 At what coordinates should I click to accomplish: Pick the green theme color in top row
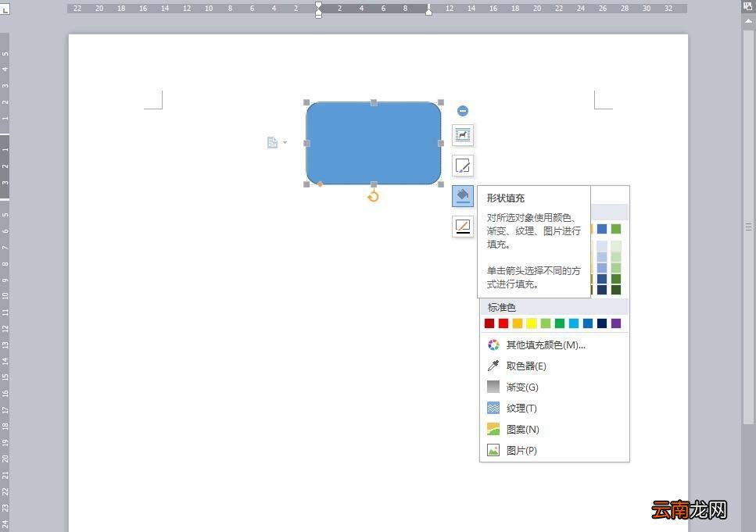coord(616,229)
